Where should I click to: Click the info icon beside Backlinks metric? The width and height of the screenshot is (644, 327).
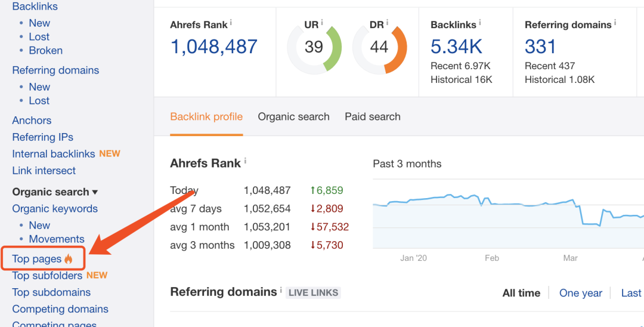480,23
